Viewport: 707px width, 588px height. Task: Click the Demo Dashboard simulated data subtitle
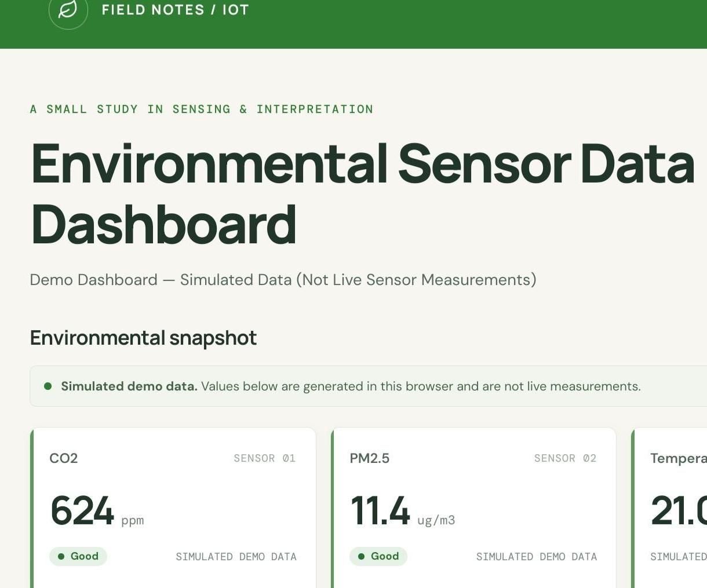[283, 280]
